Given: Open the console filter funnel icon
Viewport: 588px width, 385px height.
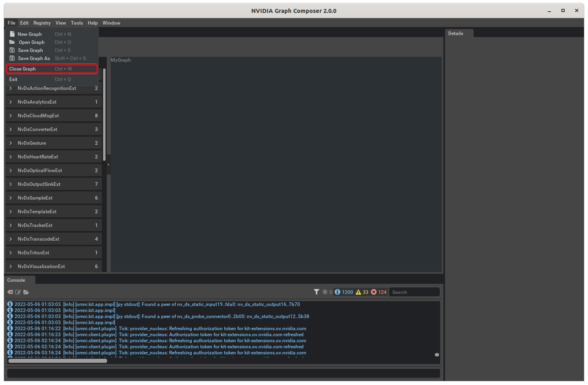Looking at the screenshot, I should click(x=317, y=291).
